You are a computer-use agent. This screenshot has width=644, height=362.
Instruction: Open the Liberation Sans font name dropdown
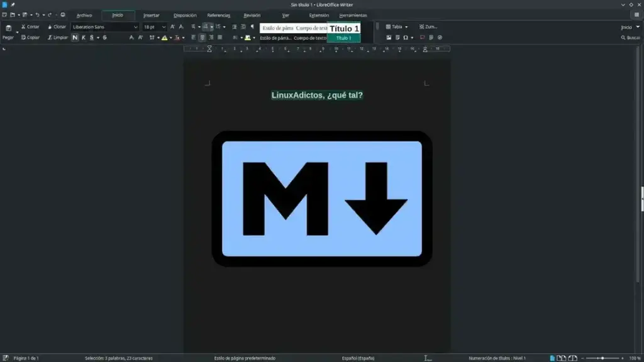(136, 27)
